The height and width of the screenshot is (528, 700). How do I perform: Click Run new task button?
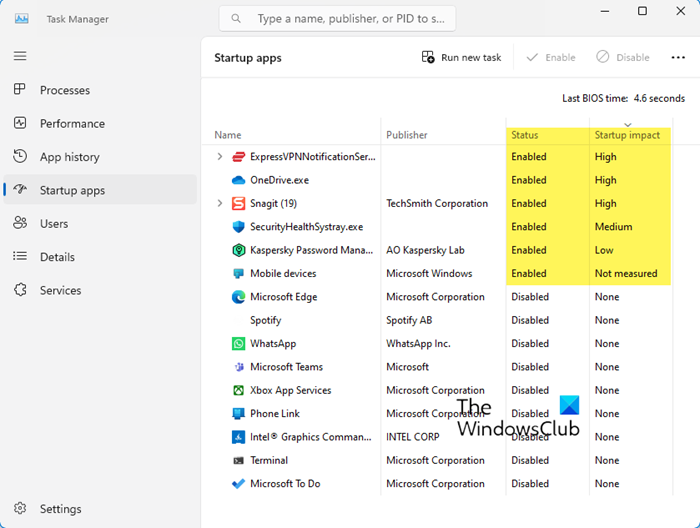click(461, 57)
